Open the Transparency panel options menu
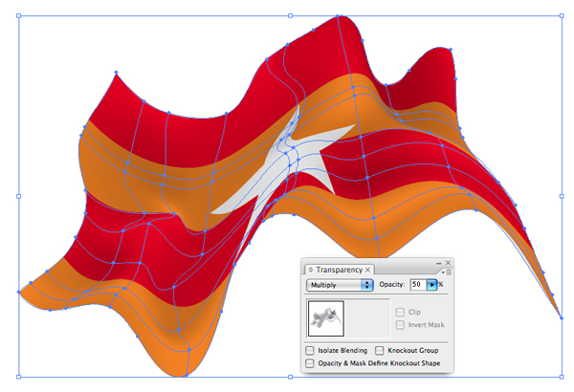This screenshot has width=574, height=392. (446, 272)
